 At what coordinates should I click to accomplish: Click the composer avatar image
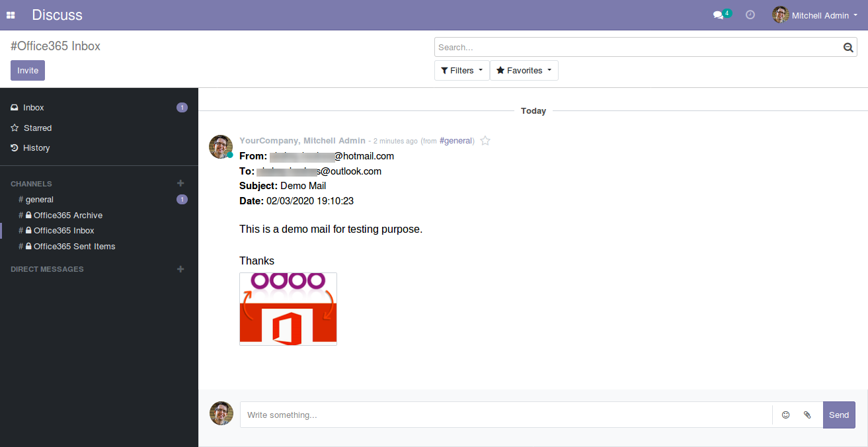[x=221, y=413]
